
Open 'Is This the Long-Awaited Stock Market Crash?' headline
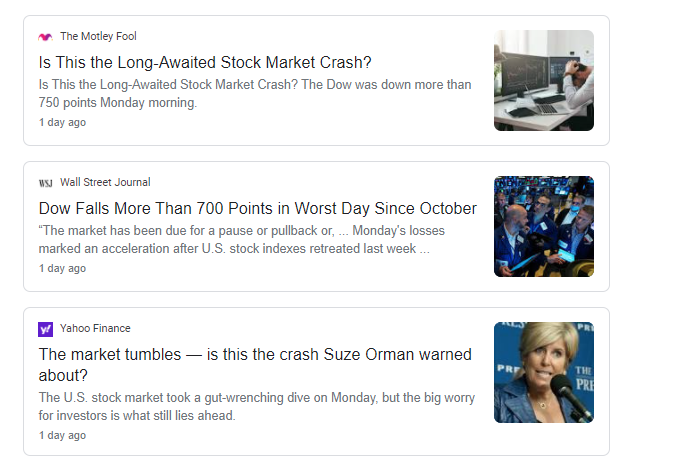(x=205, y=62)
